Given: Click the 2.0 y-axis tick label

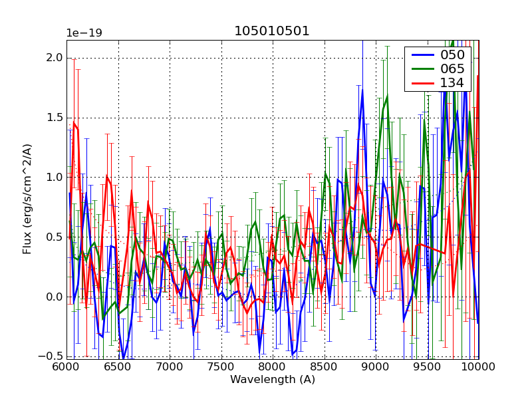Looking at the screenshot, I should (x=55, y=58).
